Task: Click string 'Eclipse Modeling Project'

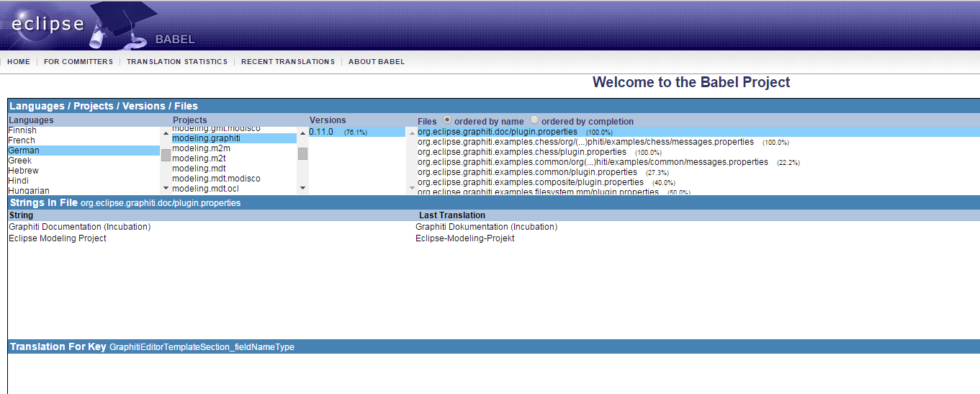Action: [58, 238]
